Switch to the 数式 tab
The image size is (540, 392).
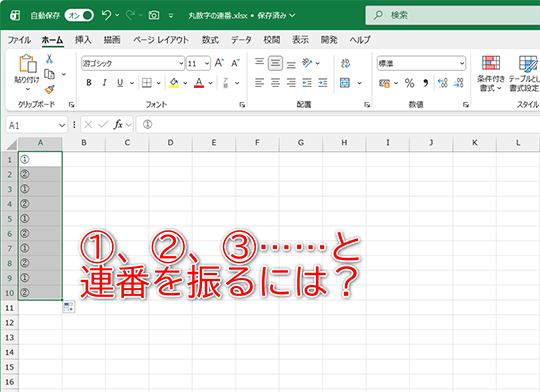(x=210, y=40)
